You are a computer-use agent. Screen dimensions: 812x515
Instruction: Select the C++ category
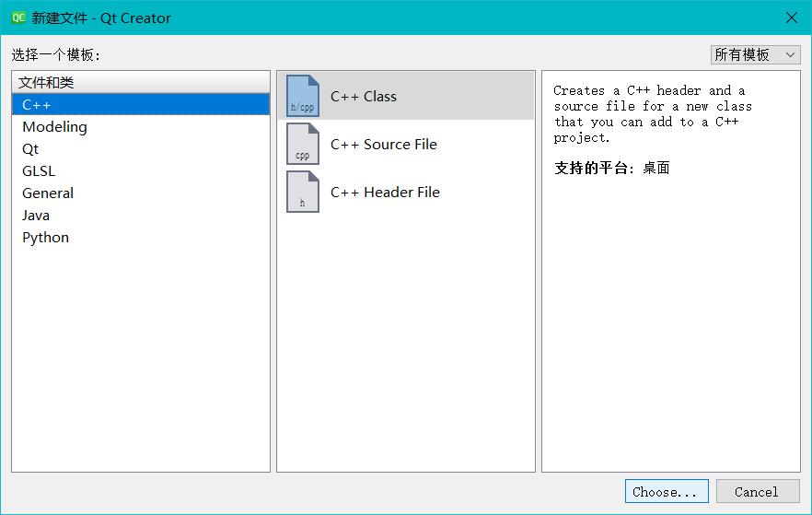pos(141,105)
